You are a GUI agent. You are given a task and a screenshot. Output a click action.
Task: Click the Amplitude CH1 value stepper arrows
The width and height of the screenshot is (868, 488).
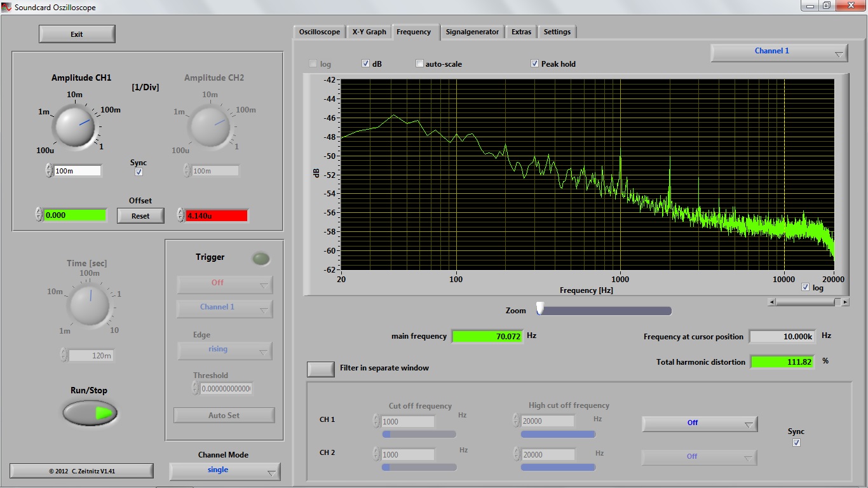(49, 170)
